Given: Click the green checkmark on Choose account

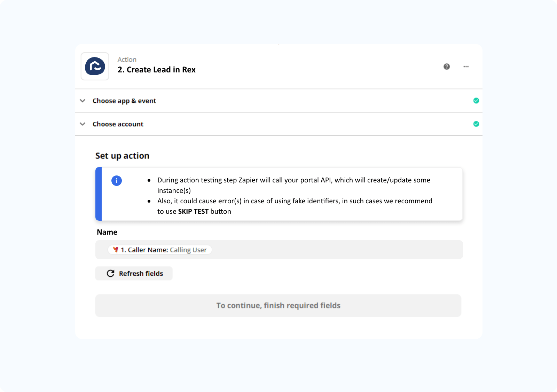Looking at the screenshot, I should pyautogui.click(x=476, y=124).
